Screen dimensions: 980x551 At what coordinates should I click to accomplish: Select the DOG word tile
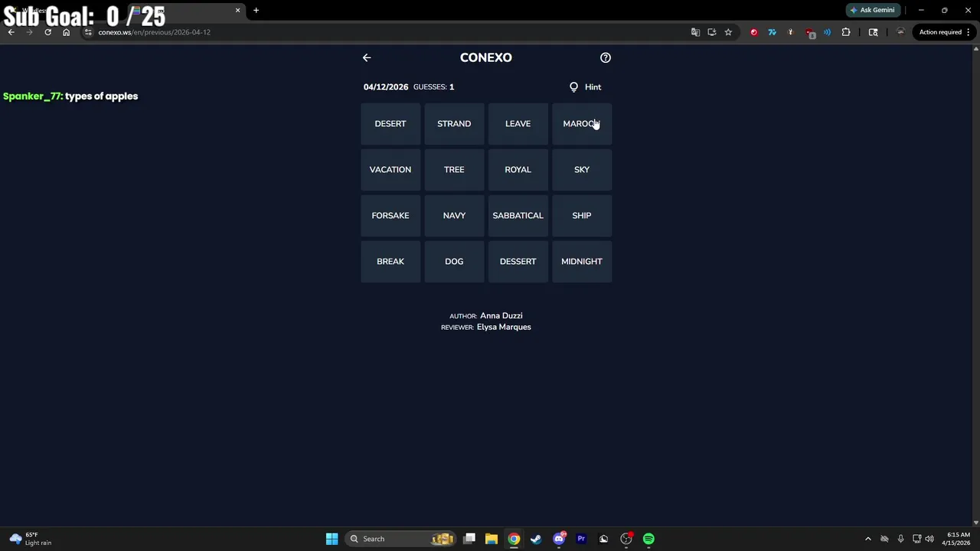click(x=454, y=262)
